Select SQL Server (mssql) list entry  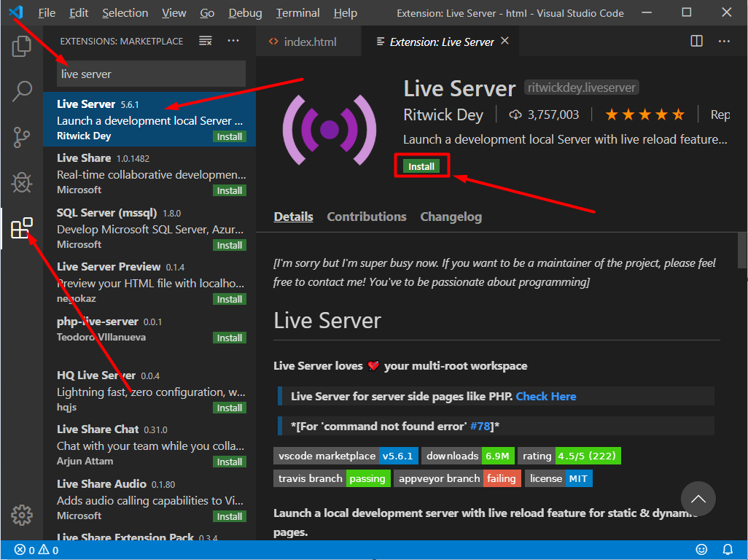(x=149, y=227)
